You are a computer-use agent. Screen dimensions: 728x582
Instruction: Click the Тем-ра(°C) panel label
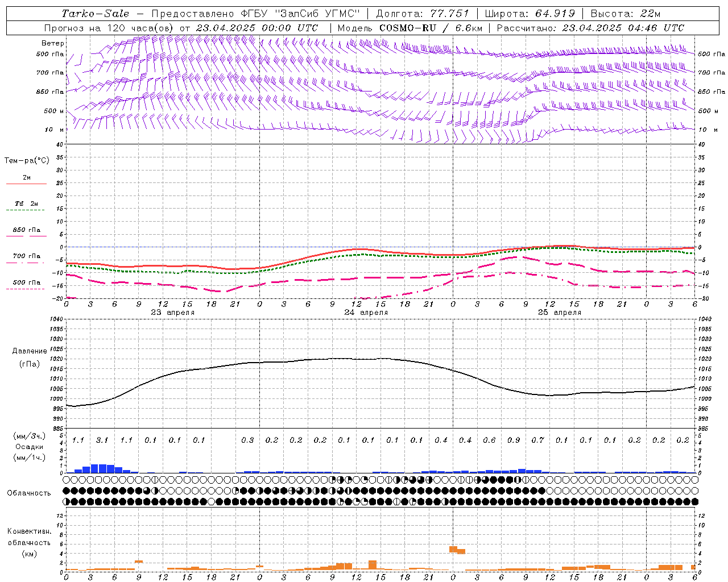click(27, 161)
